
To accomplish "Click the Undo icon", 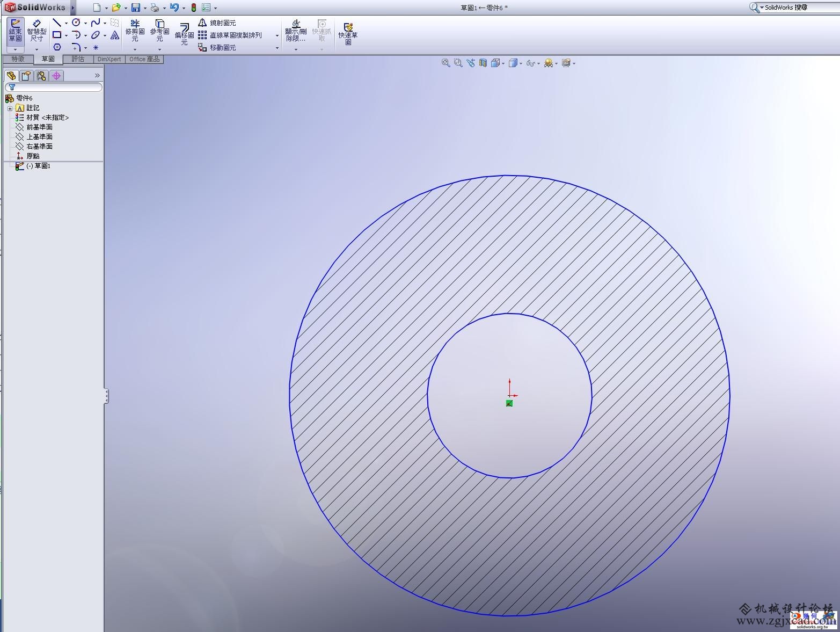I will coord(174,8).
